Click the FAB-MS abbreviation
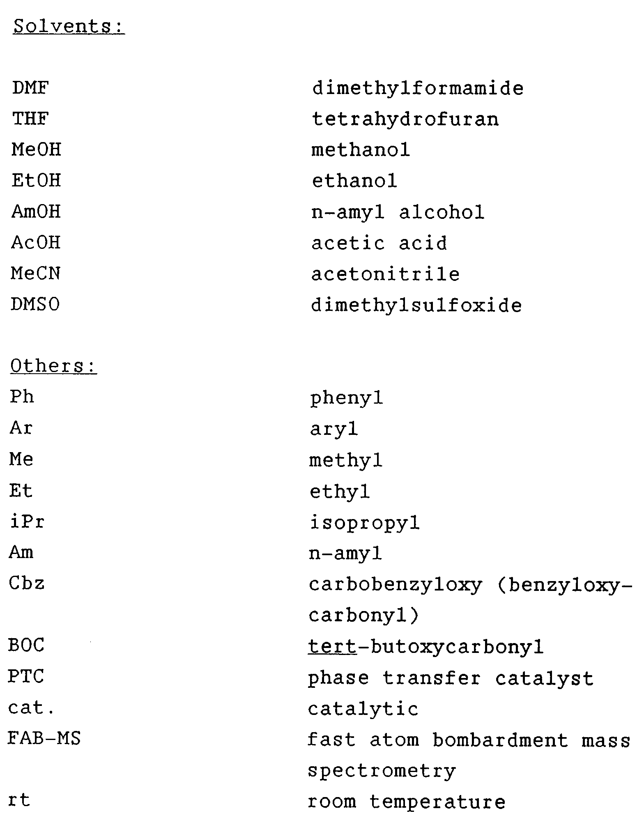Screen dimensions: 644x818 coord(44,739)
